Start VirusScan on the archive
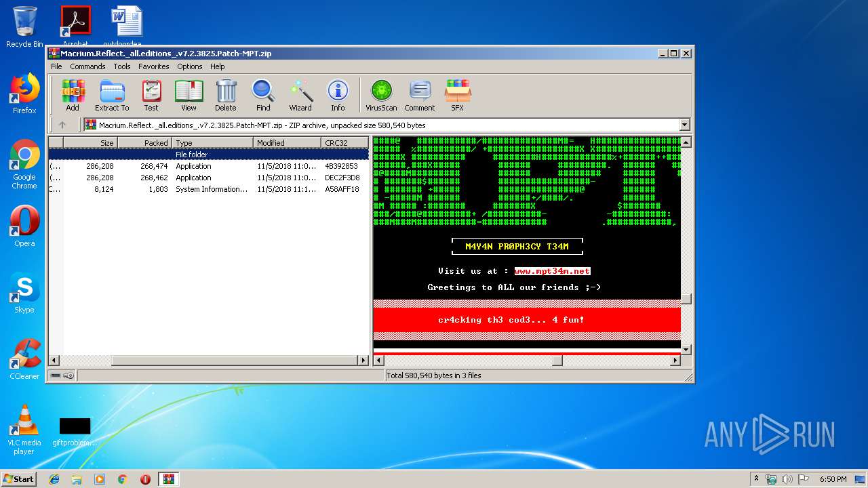868x488 pixels. pyautogui.click(x=381, y=95)
